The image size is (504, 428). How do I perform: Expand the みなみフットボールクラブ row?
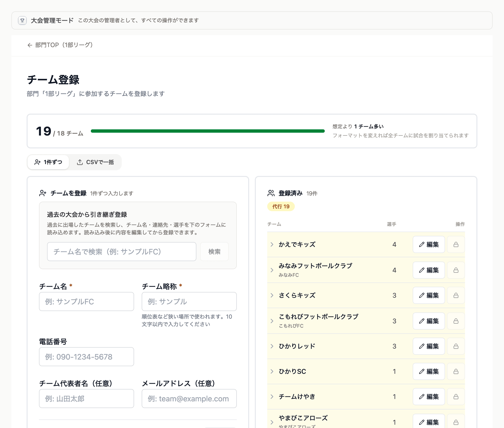(x=272, y=270)
